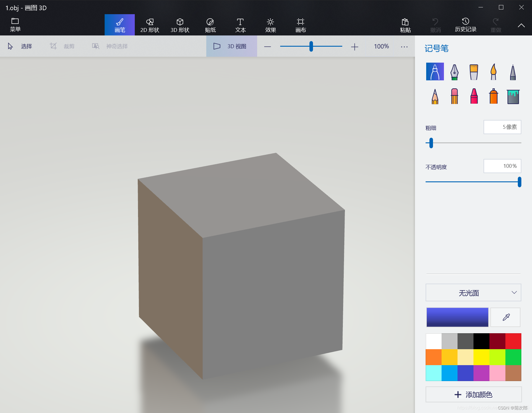Expand the more options ellipsis menu
The image size is (532, 413).
tap(404, 46)
